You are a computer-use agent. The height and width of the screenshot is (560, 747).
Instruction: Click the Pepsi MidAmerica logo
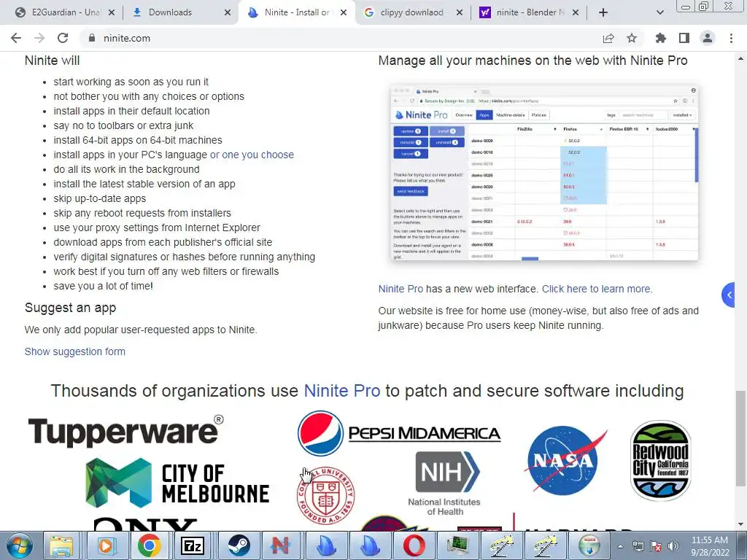(399, 433)
